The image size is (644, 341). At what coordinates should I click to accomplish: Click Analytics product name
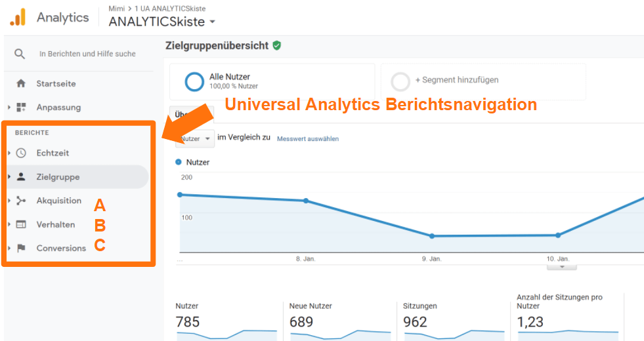(x=63, y=18)
